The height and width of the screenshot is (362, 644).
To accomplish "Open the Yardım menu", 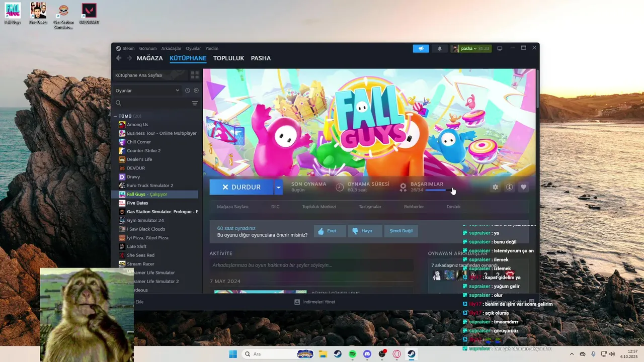I will tap(212, 49).
